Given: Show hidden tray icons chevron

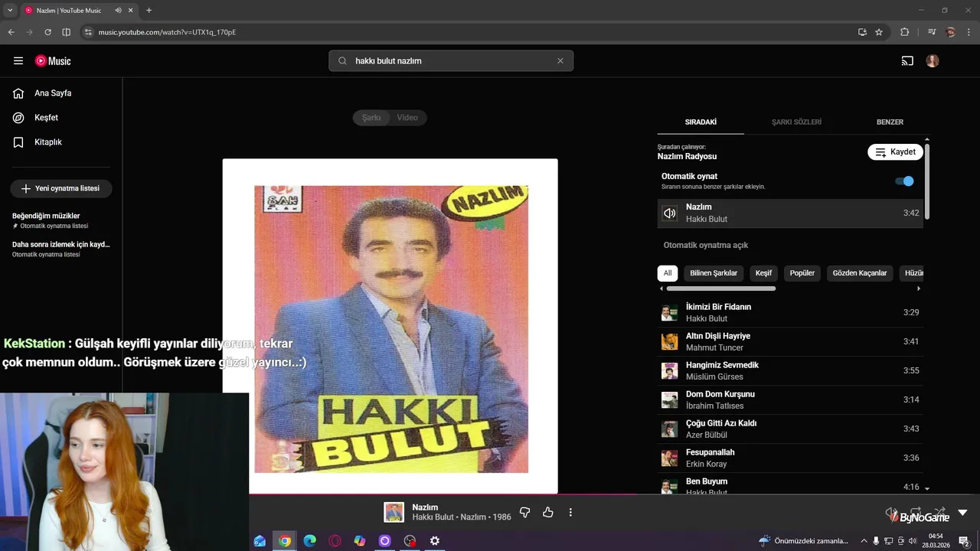Looking at the screenshot, I should (x=864, y=541).
